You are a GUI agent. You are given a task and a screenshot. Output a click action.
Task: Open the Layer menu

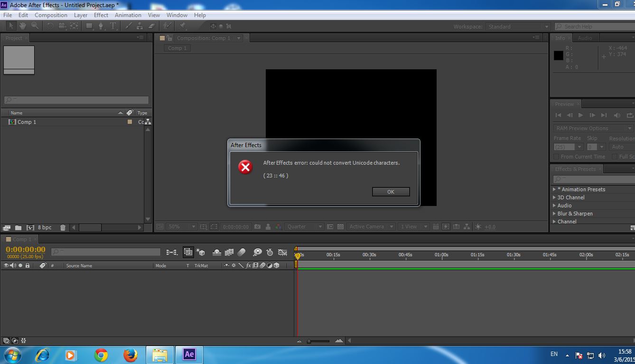point(80,15)
